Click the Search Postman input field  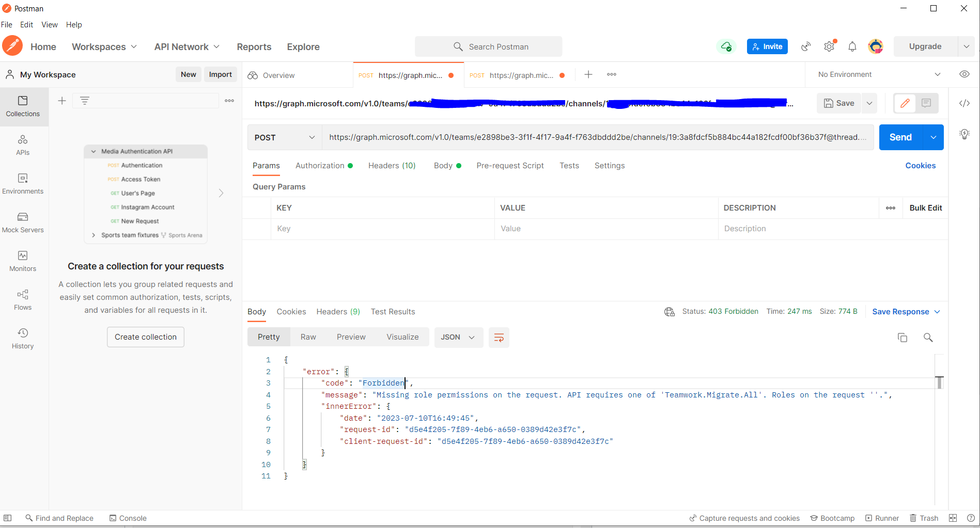tap(488, 46)
